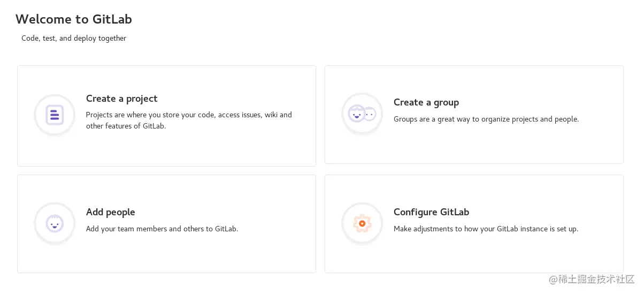Open the Add people heading
Image resolution: width=644 pixels, height=294 pixels.
pyautogui.click(x=111, y=212)
